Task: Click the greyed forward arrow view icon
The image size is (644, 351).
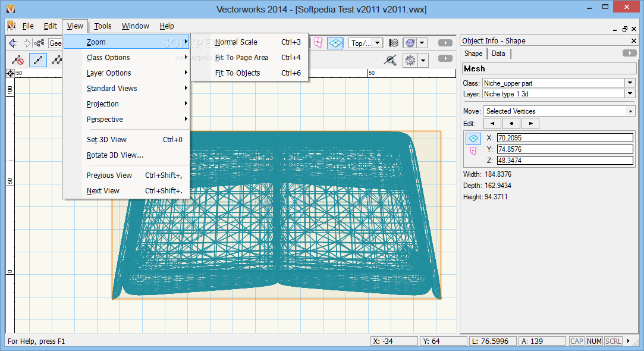Action: click(x=27, y=43)
